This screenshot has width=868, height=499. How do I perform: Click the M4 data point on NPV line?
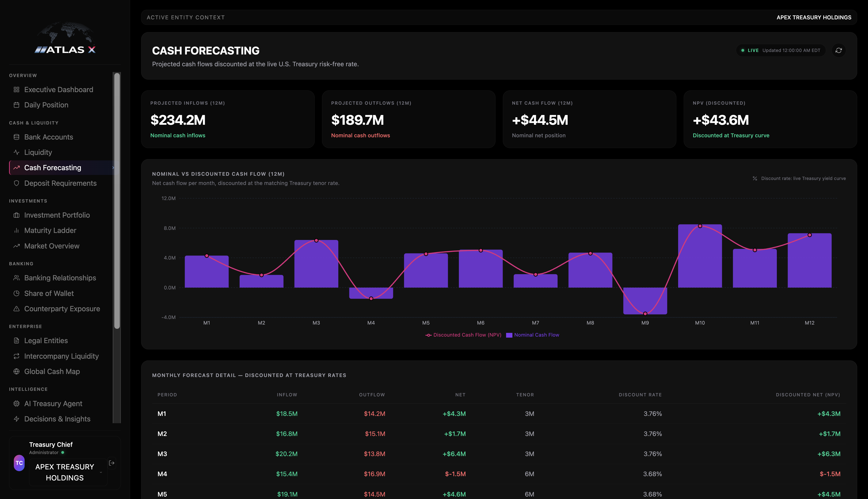371,298
